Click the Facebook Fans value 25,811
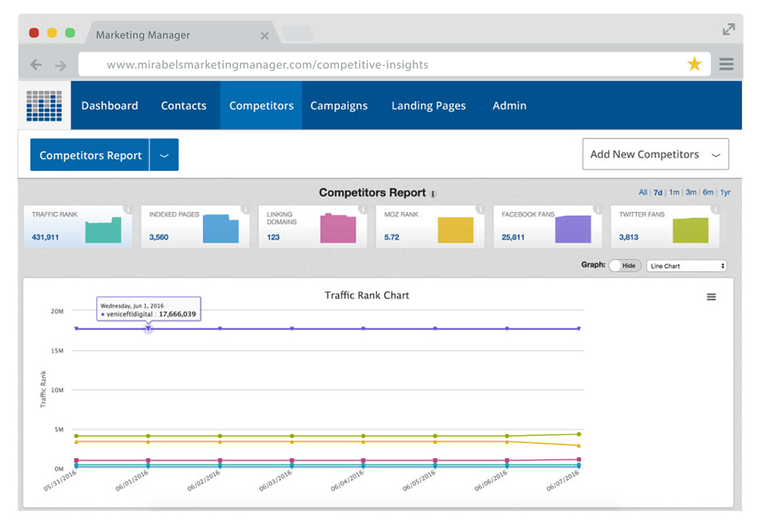 [x=513, y=238]
